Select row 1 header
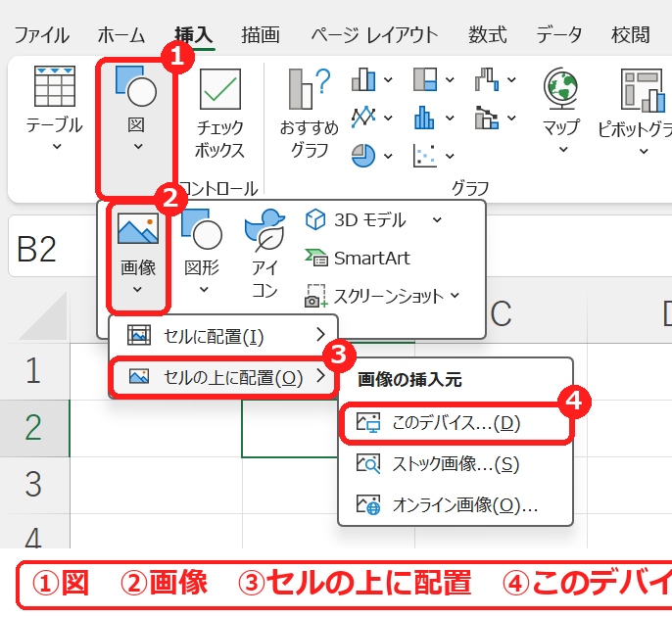This screenshot has width=672, height=617. pyautogui.click(x=34, y=371)
